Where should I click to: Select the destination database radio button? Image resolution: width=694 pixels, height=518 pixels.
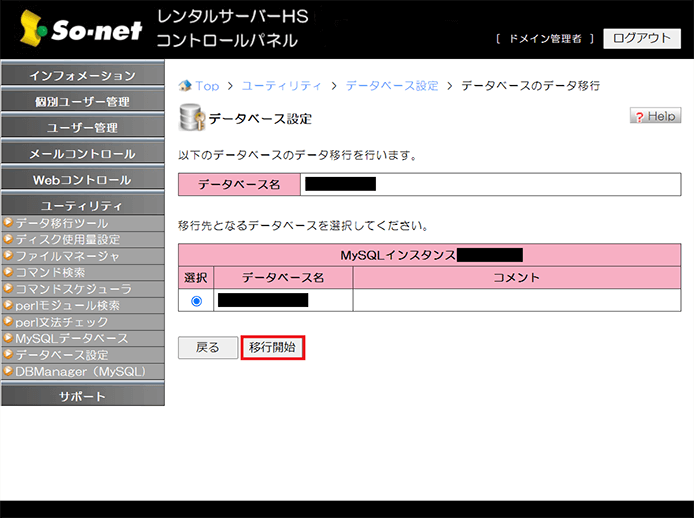tap(195, 300)
